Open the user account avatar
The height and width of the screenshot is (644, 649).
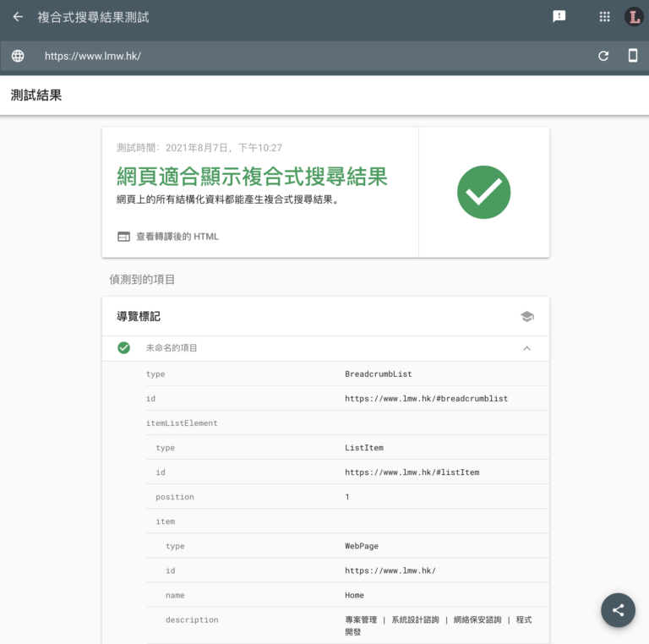[x=633, y=17]
